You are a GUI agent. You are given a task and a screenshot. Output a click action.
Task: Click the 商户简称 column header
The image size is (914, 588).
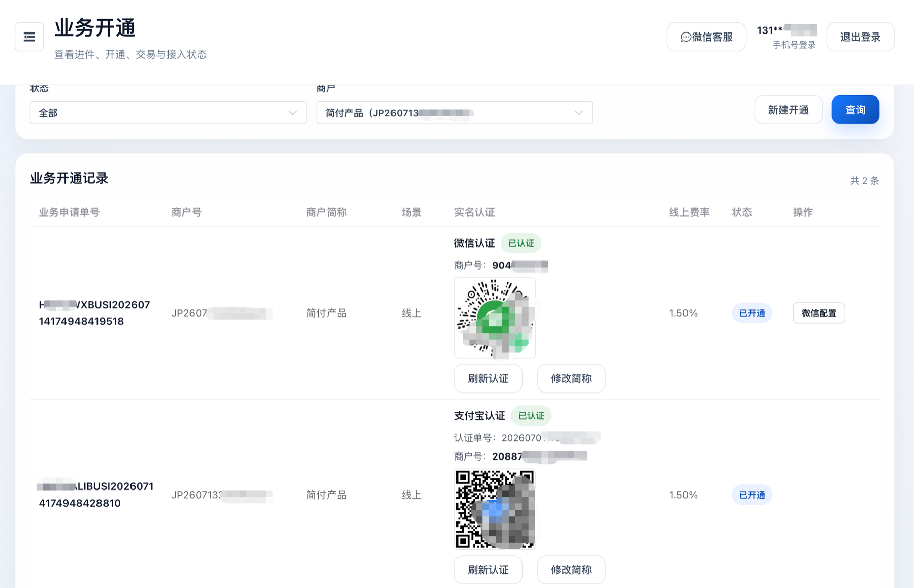tap(327, 212)
